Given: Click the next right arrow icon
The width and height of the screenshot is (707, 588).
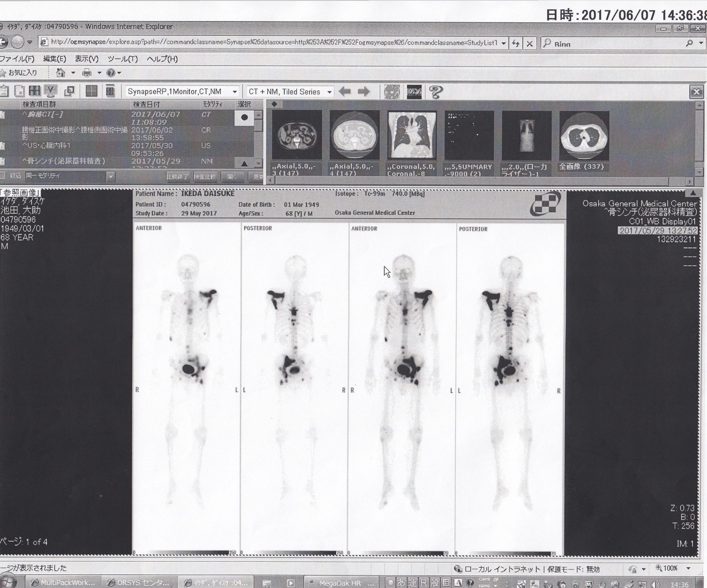Looking at the screenshot, I should tap(364, 91).
